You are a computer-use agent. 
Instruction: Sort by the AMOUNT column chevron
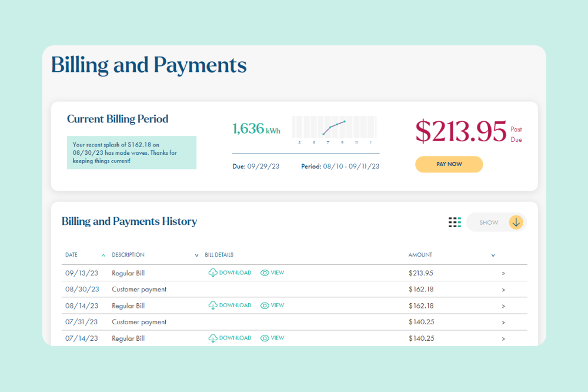pyautogui.click(x=493, y=255)
